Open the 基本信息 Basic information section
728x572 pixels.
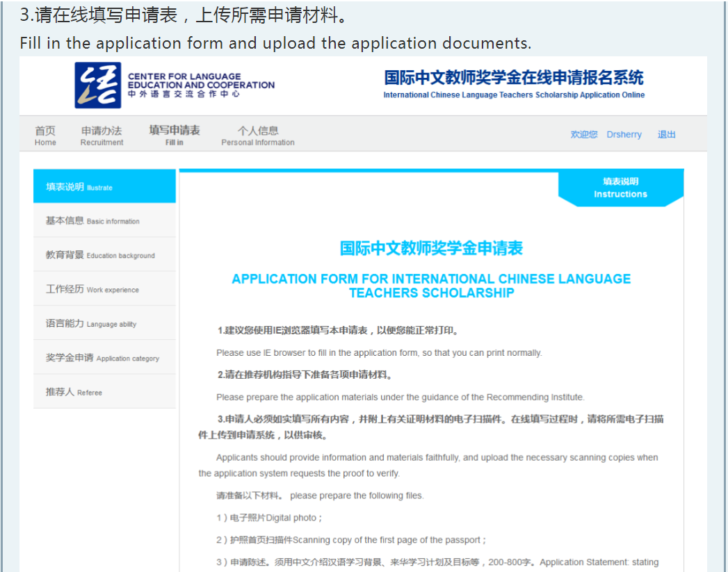click(104, 220)
